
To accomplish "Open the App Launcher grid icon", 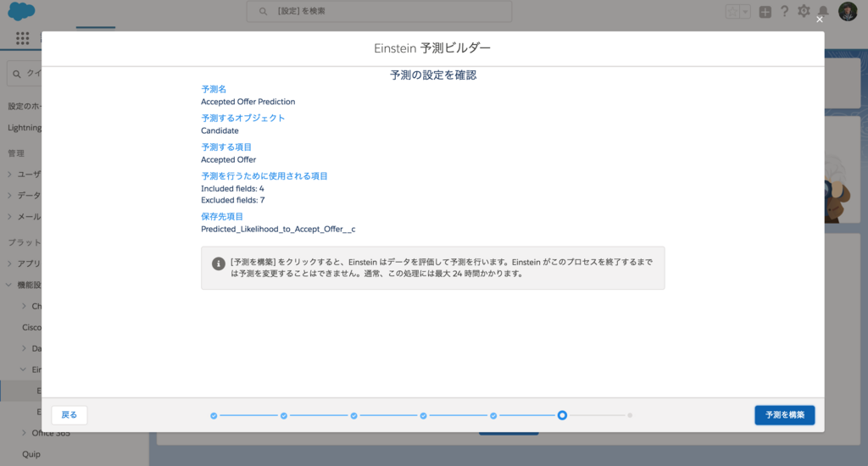I will tap(23, 38).
